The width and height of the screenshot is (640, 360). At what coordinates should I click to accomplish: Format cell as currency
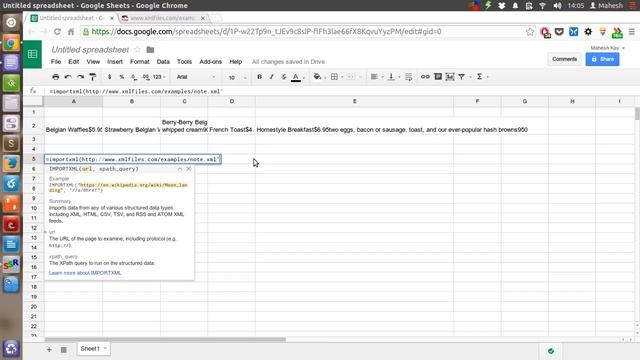pos(109,77)
